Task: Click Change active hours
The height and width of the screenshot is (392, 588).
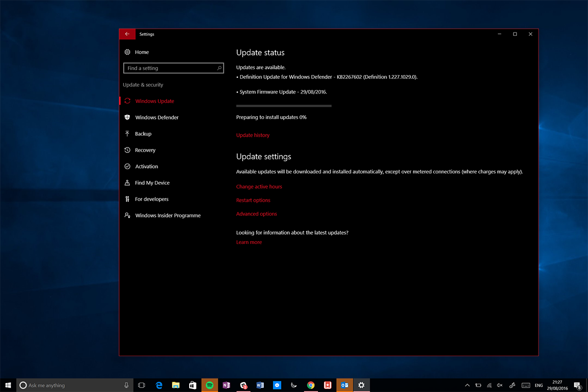Action: pos(259,187)
